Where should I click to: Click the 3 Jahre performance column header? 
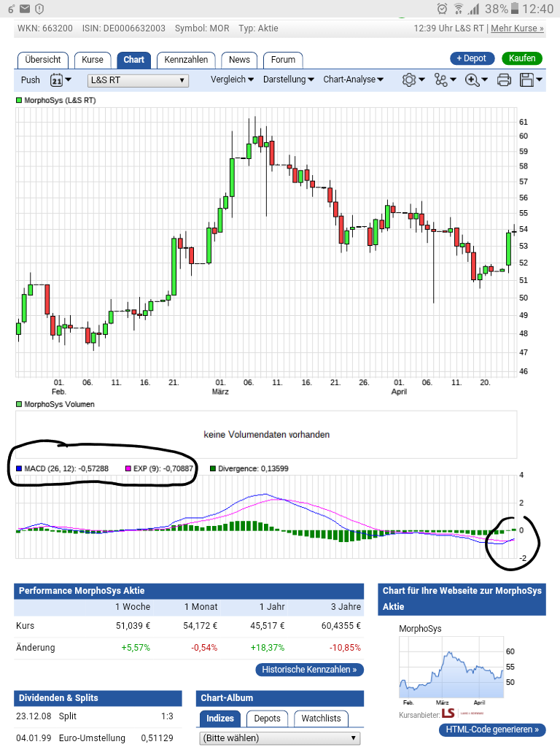346,607
